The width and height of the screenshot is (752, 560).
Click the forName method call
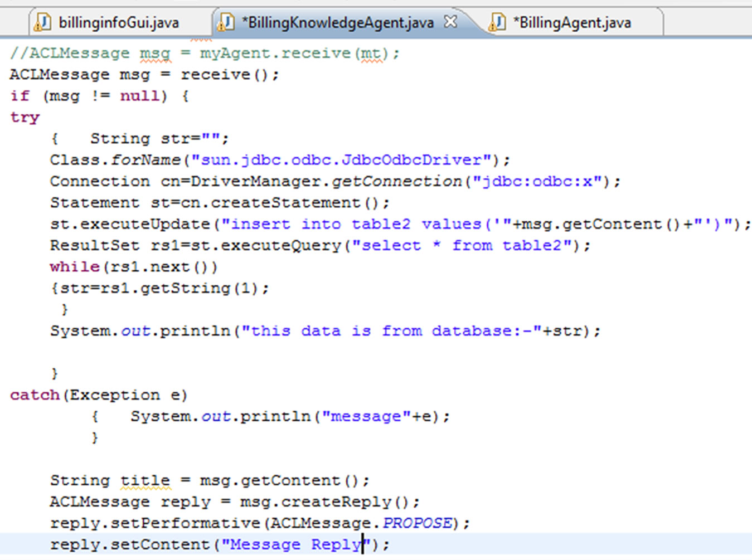[x=145, y=160]
